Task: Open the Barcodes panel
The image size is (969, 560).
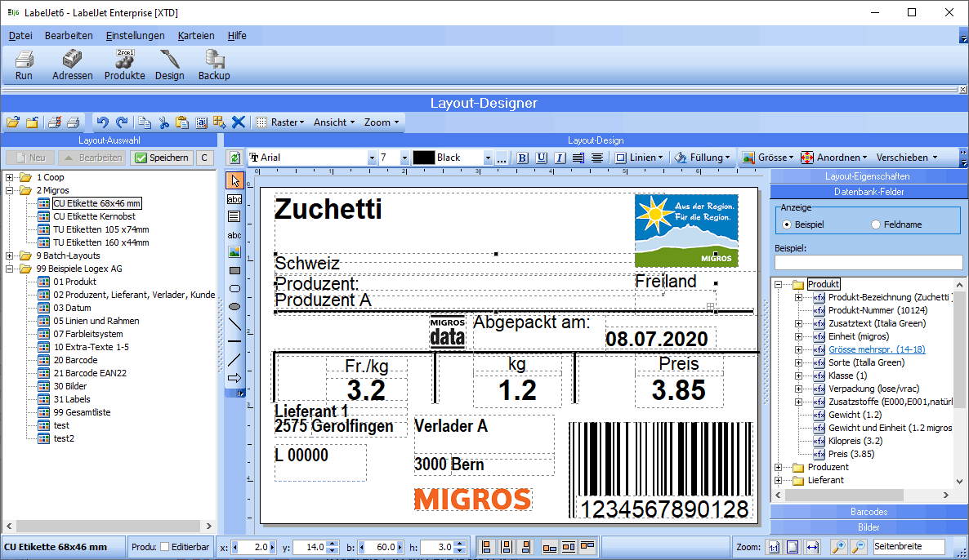Action: (869, 512)
